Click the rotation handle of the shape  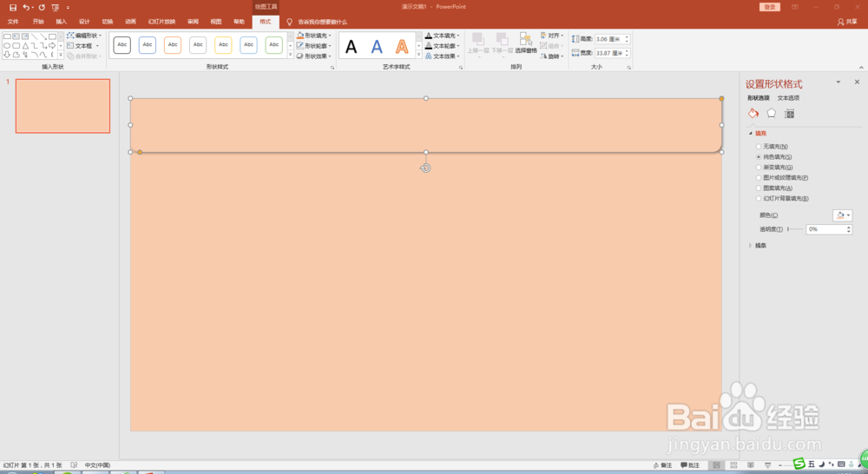tap(425, 168)
